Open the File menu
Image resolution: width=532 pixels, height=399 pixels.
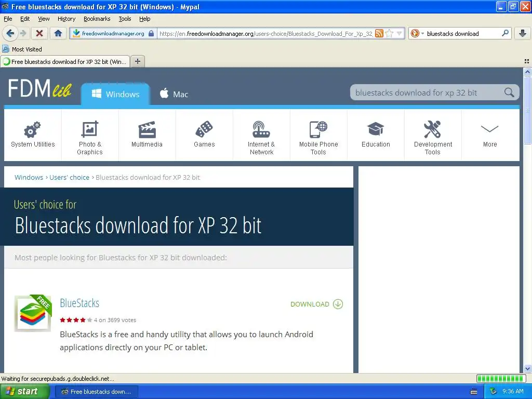8,19
